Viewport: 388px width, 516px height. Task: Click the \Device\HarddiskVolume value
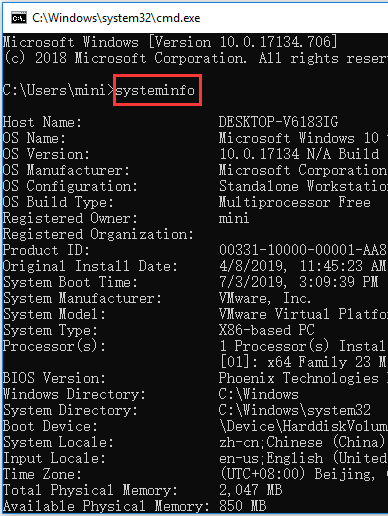coord(303,426)
